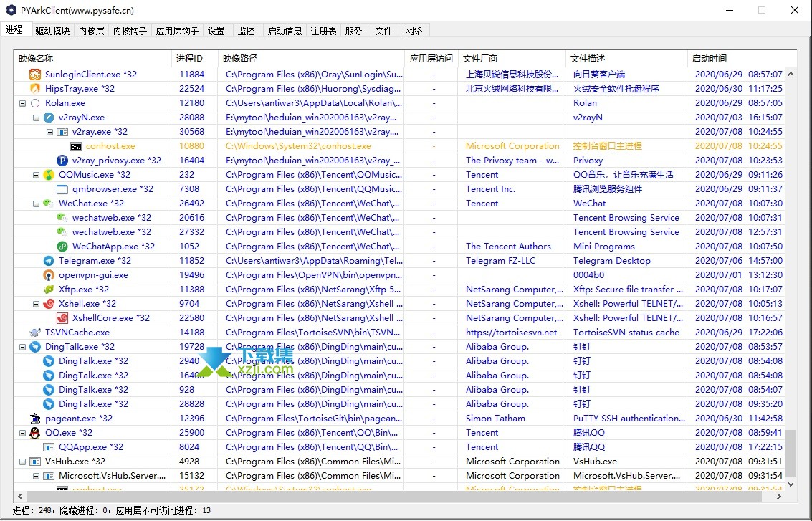This screenshot has width=812, height=521.
Task: Open the 启动信息 tab
Action: pyautogui.click(x=285, y=31)
